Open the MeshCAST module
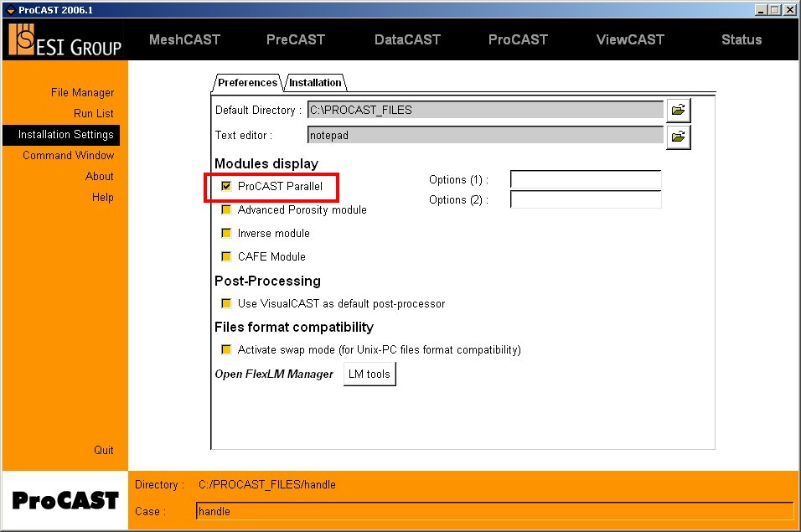The width and height of the screenshot is (801, 532). point(184,40)
